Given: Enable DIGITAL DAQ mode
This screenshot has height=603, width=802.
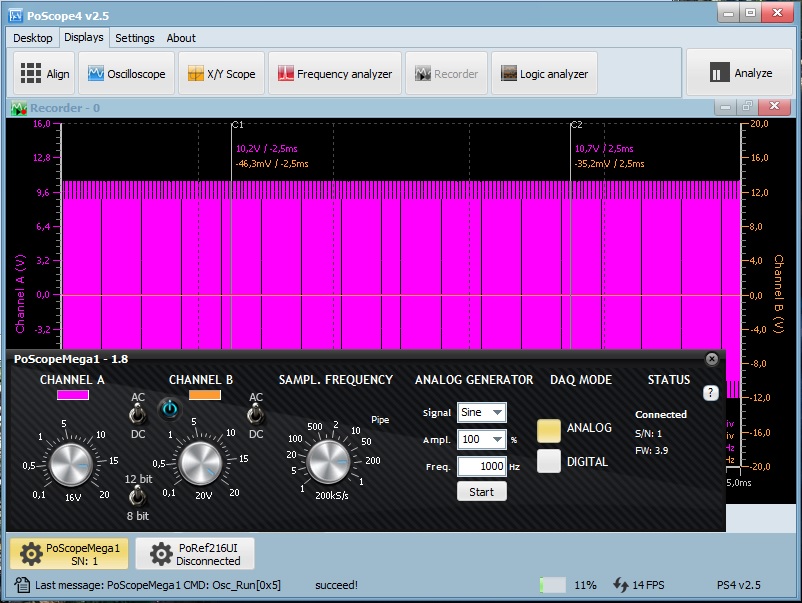Looking at the screenshot, I should tap(548, 461).
